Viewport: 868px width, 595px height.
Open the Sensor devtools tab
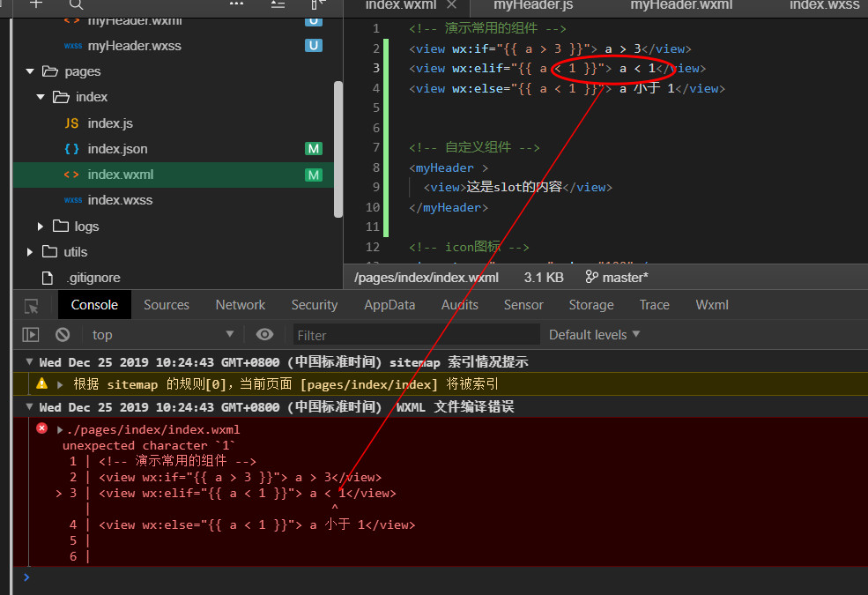pyautogui.click(x=523, y=305)
